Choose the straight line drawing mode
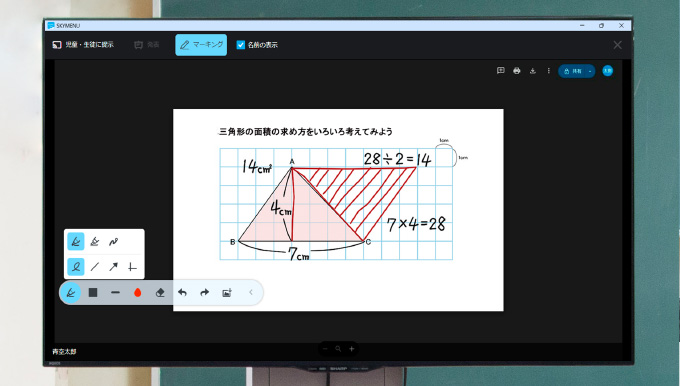680x386 pixels. tap(95, 267)
